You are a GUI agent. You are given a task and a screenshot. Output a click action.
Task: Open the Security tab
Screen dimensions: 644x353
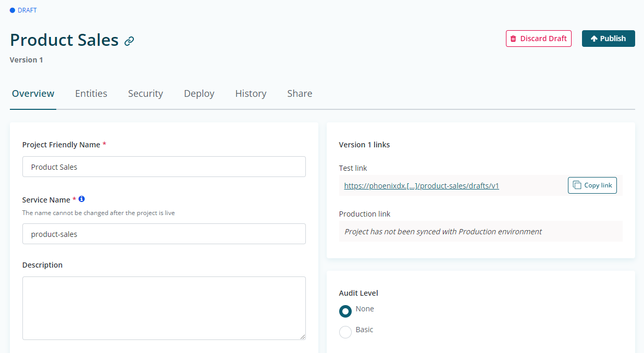coord(145,94)
